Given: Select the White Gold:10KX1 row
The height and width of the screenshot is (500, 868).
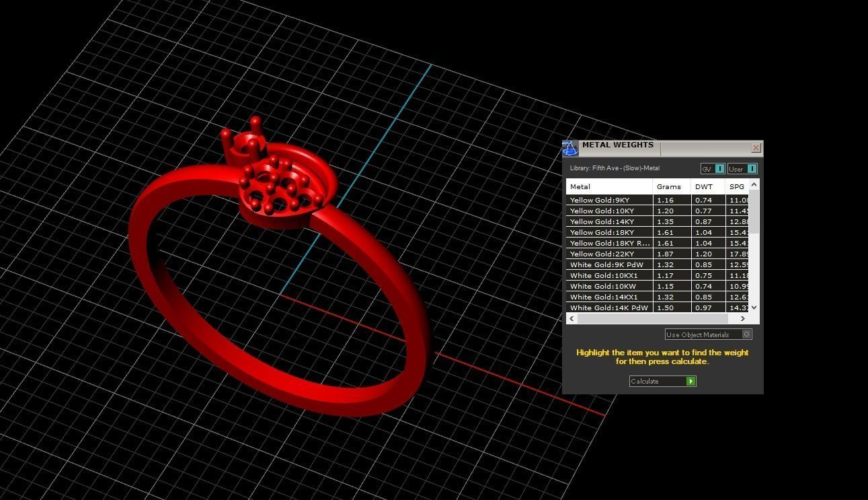Looking at the screenshot, I should click(x=658, y=276).
